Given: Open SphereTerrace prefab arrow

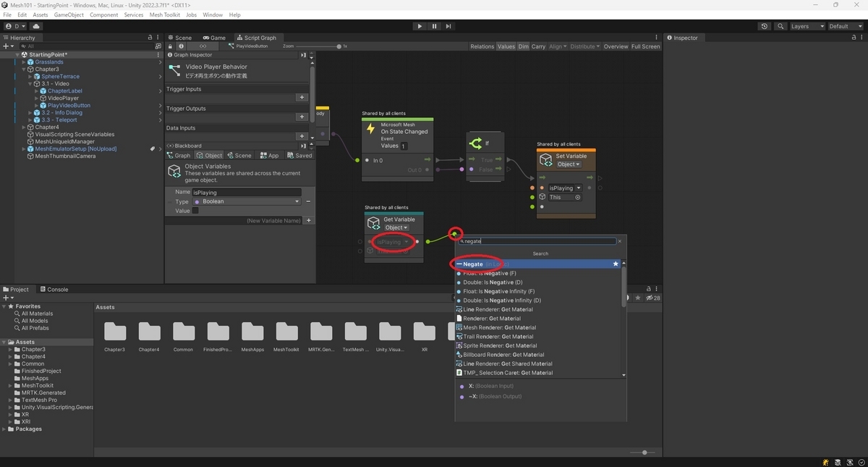Looking at the screenshot, I should (x=160, y=77).
